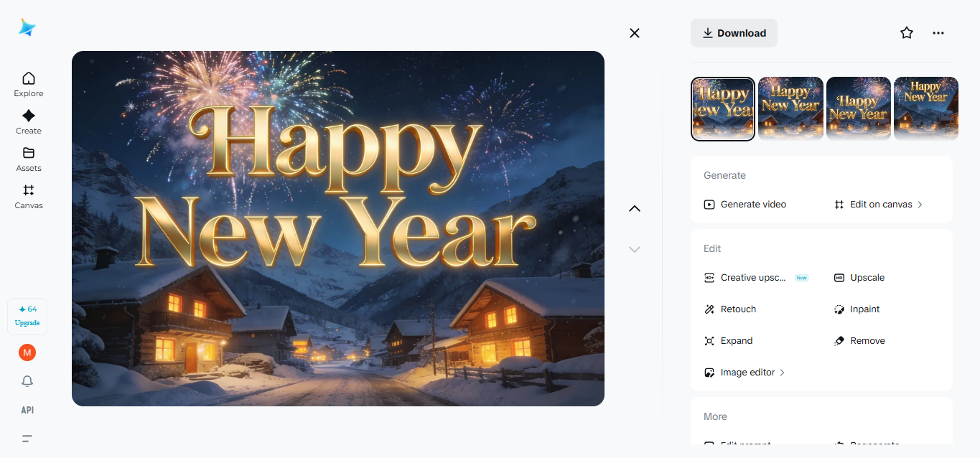Screen dimensions: 980x458
Task: Open Edit on canvas
Action: 878,205
